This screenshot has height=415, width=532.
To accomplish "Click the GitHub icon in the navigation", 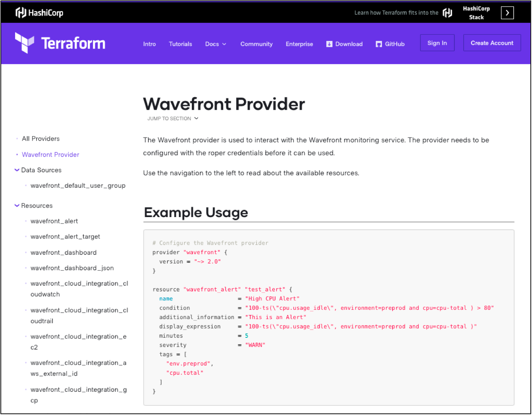I will pos(379,44).
